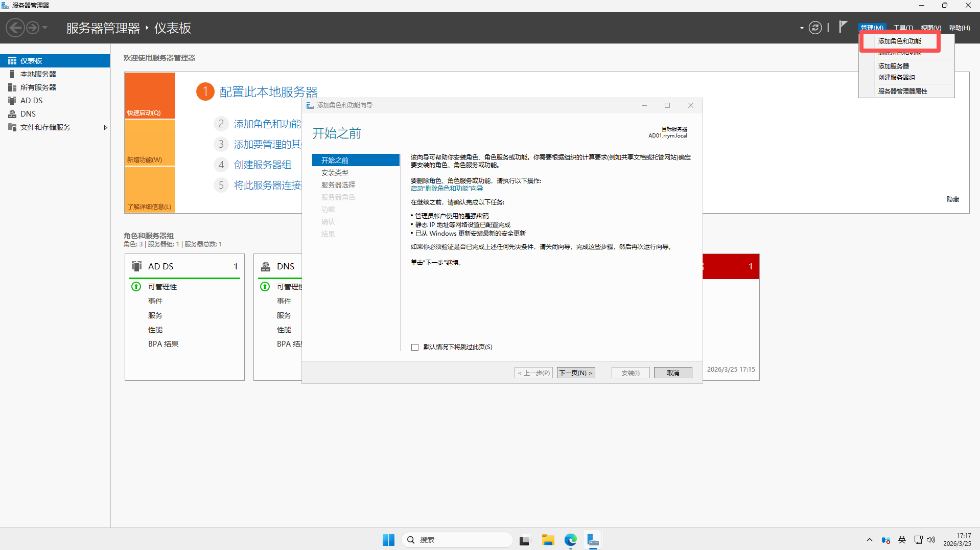The height and width of the screenshot is (550, 980).
Task: Click the Windows Start button
Action: (x=388, y=540)
